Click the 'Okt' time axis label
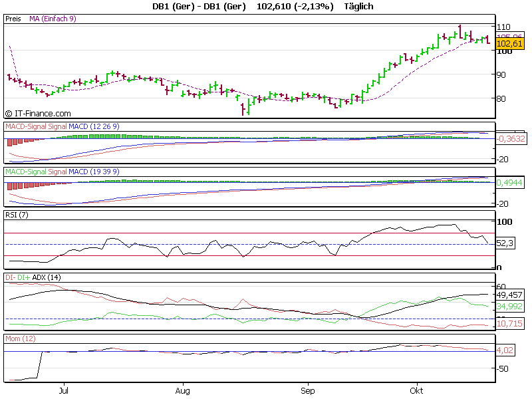The width and height of the screenshot is (532, 399). pyautogui.click(x=416, y=391)
